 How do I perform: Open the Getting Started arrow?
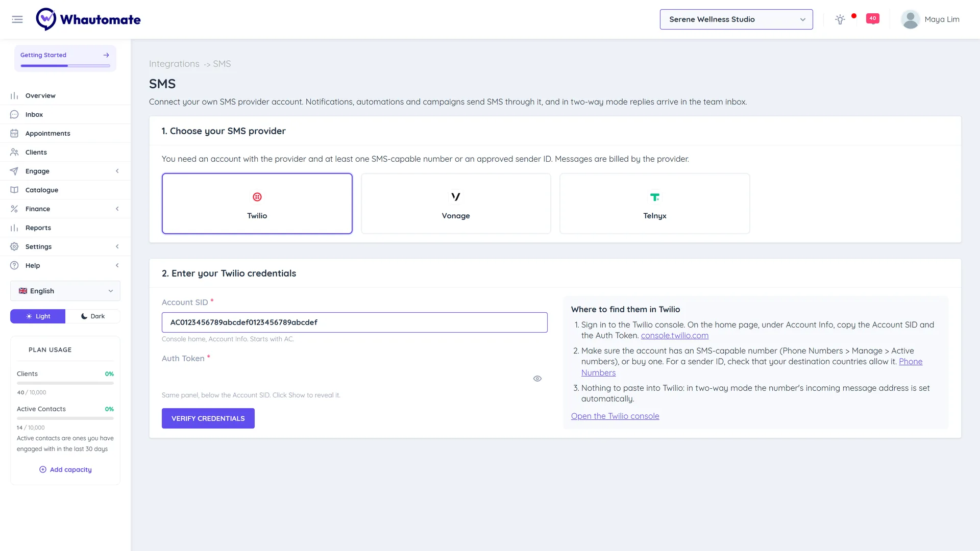(106, 55)
